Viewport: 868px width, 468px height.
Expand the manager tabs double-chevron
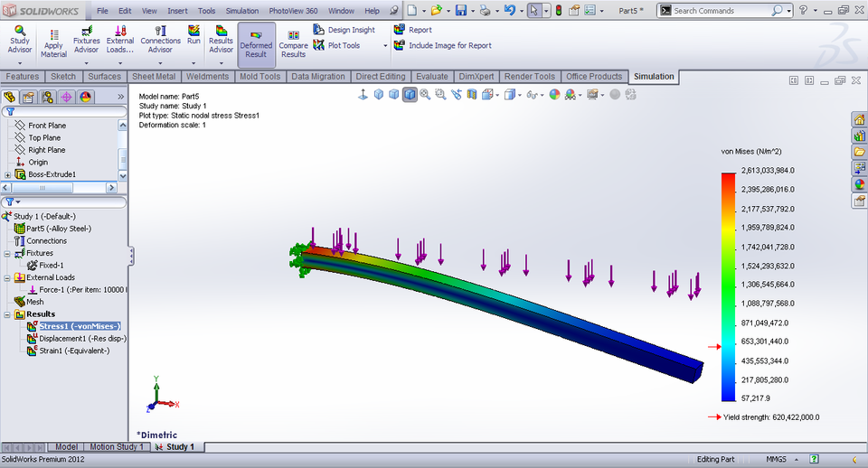point(120,97)
